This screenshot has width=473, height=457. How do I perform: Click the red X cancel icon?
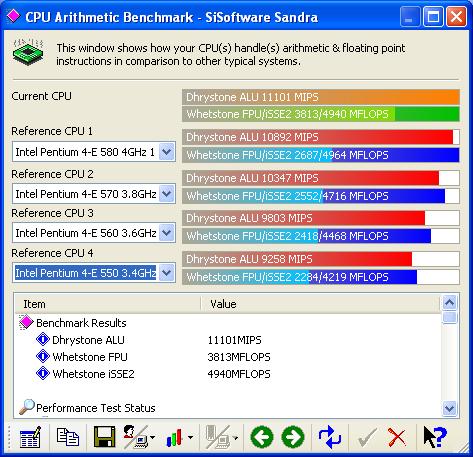pyautogui.click(x=397, y=437)
